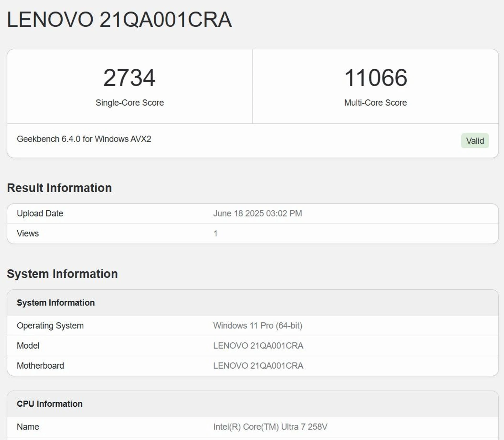Select the single-core score 2734
504x440 pixels.
pyautogui.click(x=129, y=78)
